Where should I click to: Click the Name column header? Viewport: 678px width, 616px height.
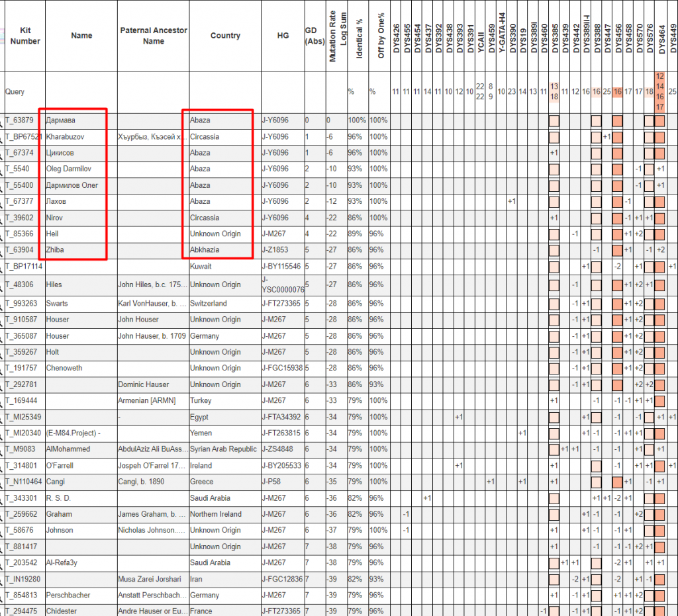[81, 36]
